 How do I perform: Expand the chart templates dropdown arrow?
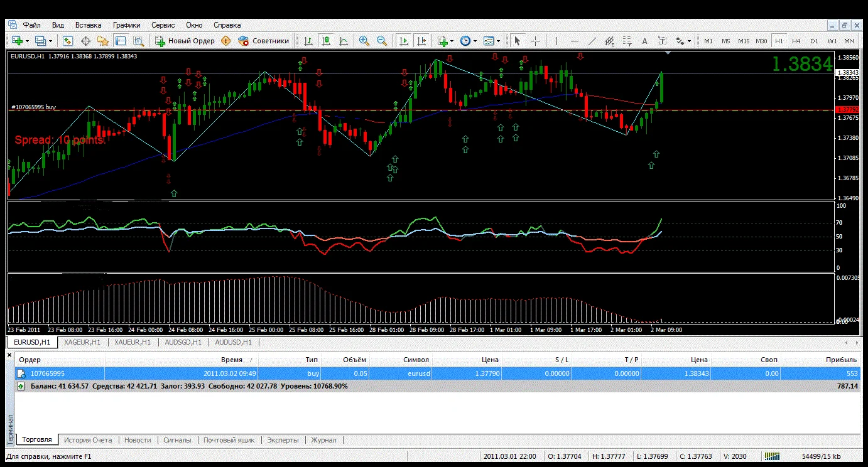click(x=498, y=41)
